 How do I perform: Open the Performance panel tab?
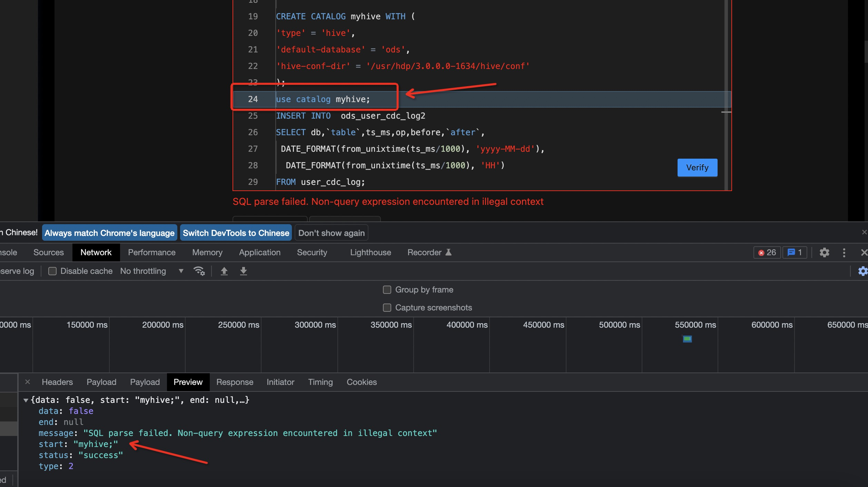(x=151, y=252)
